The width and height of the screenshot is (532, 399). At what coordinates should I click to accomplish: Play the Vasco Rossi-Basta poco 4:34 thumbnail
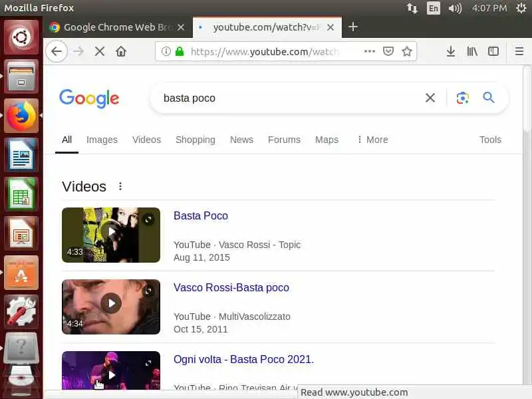click(111, 307)
